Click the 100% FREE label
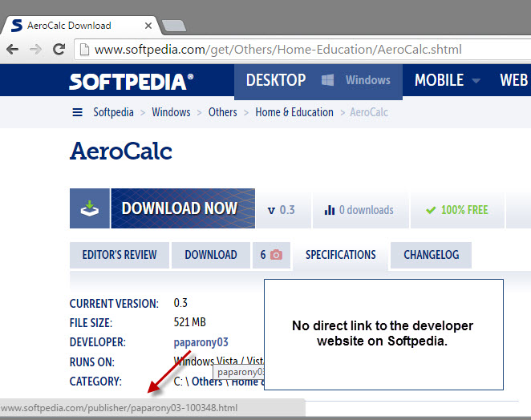Image resolution: width=531 pixels, height=420 pixels. (464, 210)
